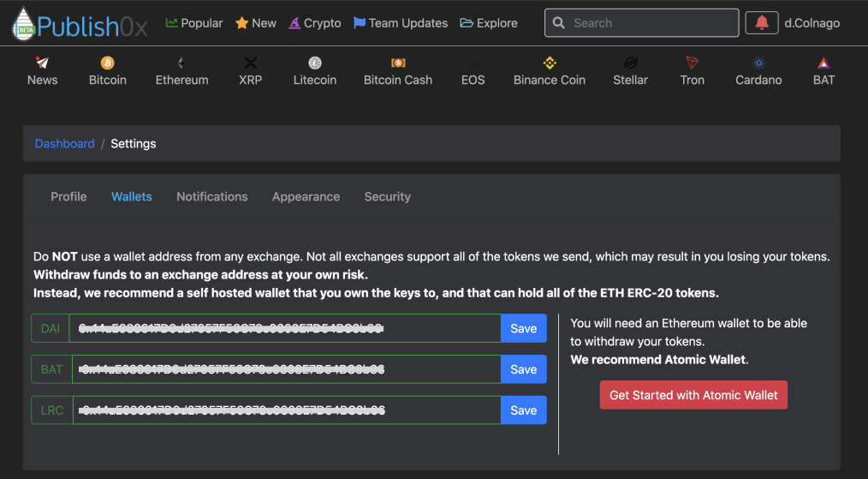The width and height of the screenshot is (868, 479).
Task: Save the LRC wallet address
Action: pos(524,410)
